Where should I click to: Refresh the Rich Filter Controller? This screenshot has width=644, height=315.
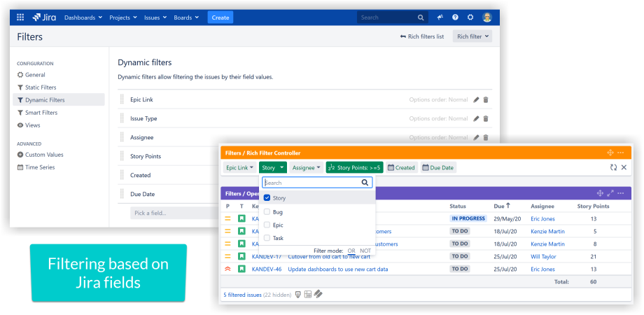click(x=613, y=167)
